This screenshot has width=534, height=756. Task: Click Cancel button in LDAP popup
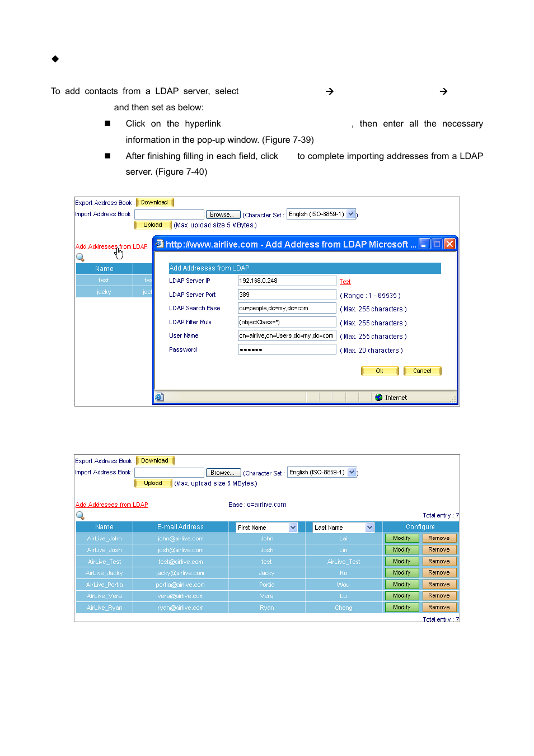(423, 371)
